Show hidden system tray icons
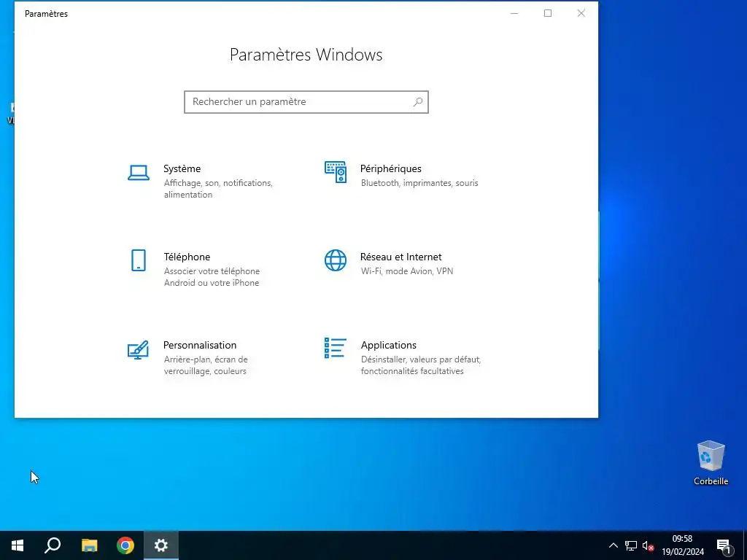Screen dimensions: 747x560 [x=613, y=545]
